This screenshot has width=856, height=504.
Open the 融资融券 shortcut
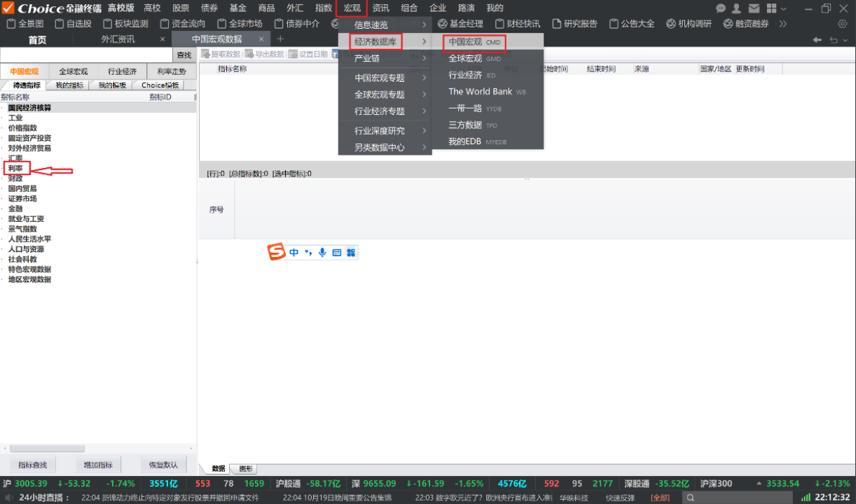pyautogui.click(x=746, y=24)
